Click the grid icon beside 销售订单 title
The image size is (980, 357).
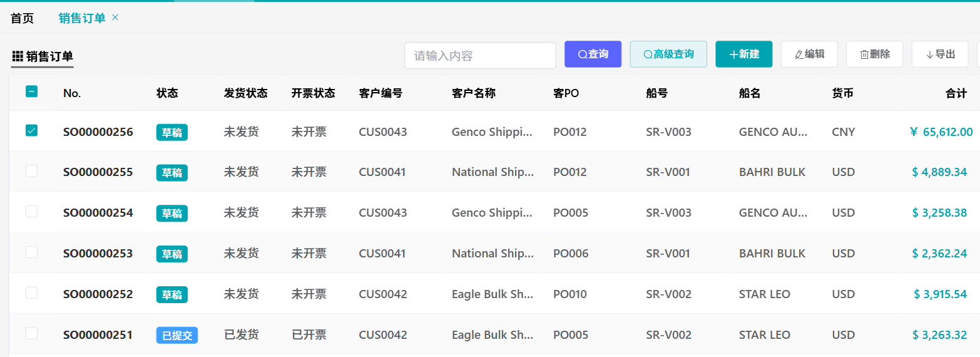click(x=18, y=56)
